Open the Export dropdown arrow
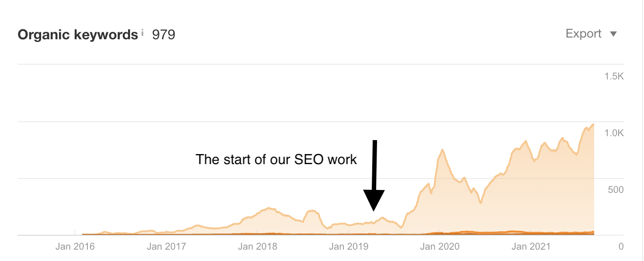644x261 pixels. click(613, 34)
